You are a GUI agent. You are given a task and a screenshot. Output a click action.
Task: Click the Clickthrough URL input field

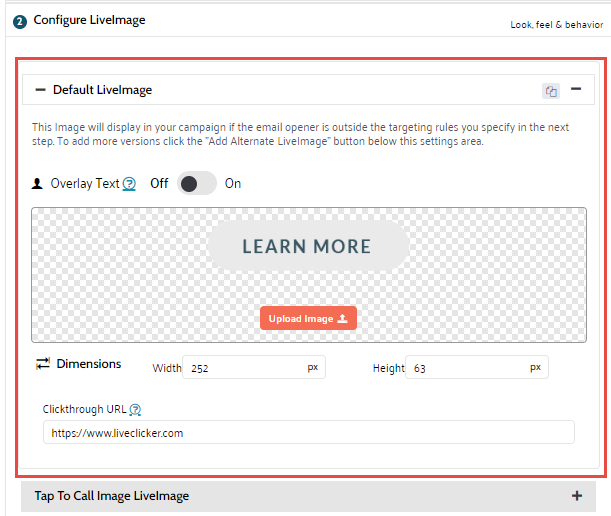coord(309,432)
